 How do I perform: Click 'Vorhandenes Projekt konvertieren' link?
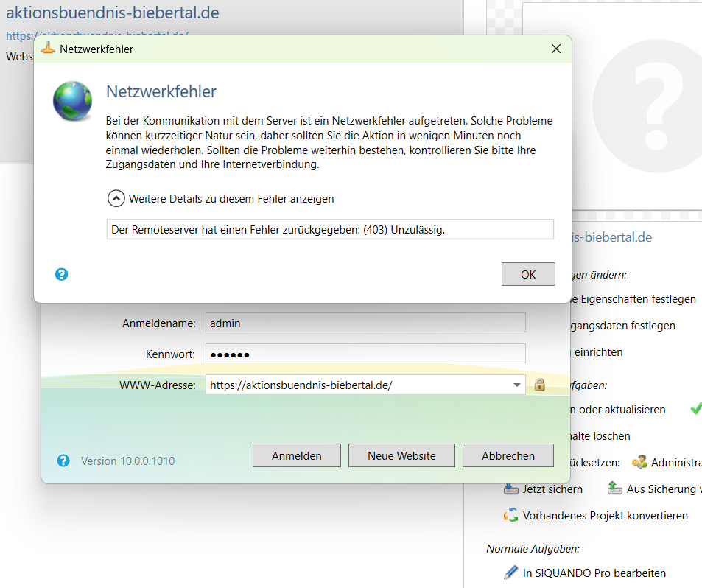(x=606, y=516)
